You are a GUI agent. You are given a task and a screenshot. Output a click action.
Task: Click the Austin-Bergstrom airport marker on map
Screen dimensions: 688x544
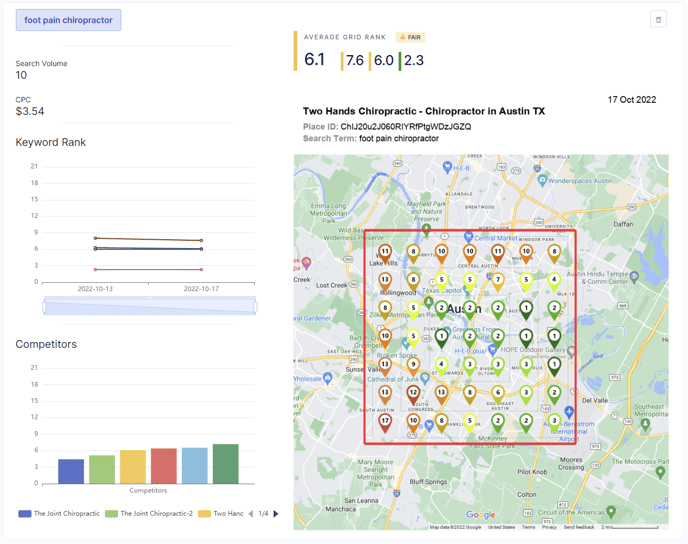[569, 412]
